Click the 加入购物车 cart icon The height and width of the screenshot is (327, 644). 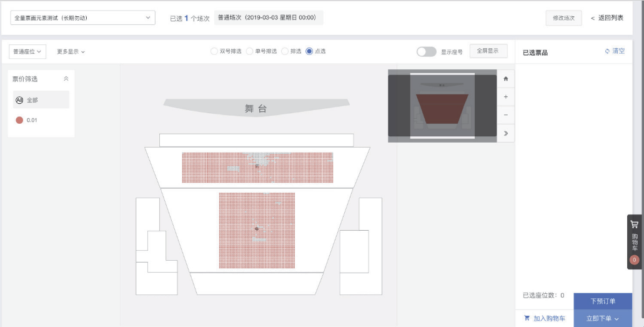point(527,318)
